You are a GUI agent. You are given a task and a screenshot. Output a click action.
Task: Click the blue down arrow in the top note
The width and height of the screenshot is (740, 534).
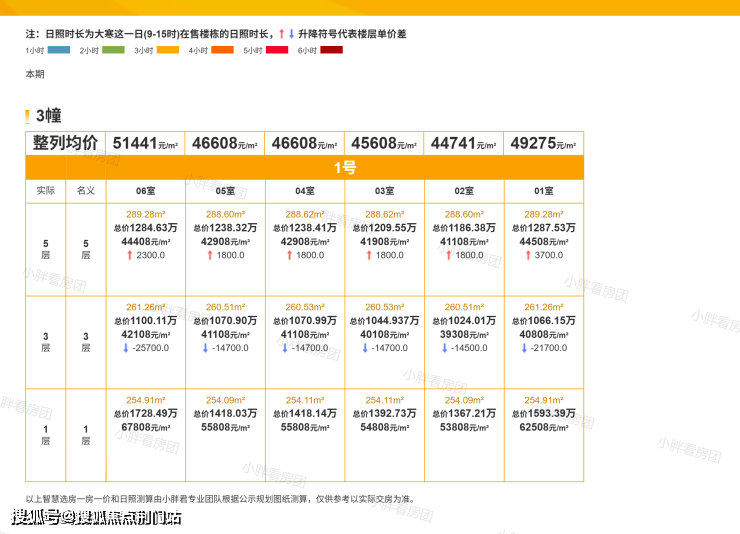(291, 34)
